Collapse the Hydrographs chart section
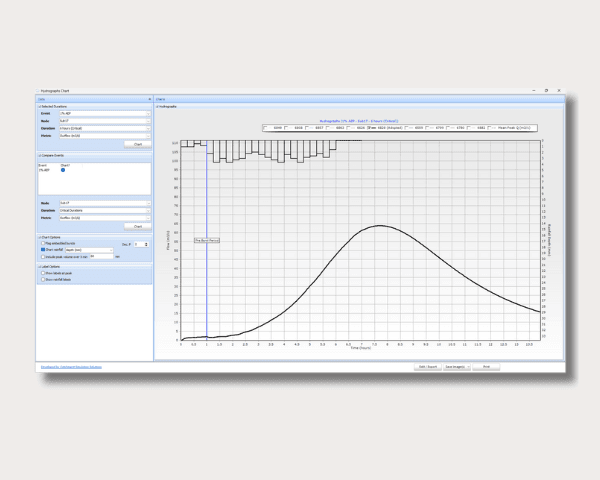Image resolution: width=600 pixels, height=480 pixels. coord(157,106)
